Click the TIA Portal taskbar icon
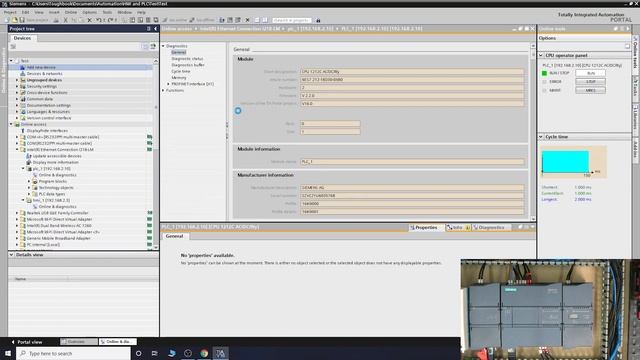640x360 pixels. click(x=220, y=353)
